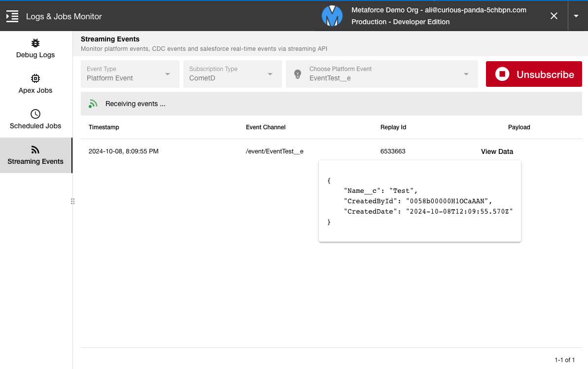Screen dimensions: 588x369
Task: Click the CreatedDate line in payload
Action: pyautogui.click(x=428, y=211)
